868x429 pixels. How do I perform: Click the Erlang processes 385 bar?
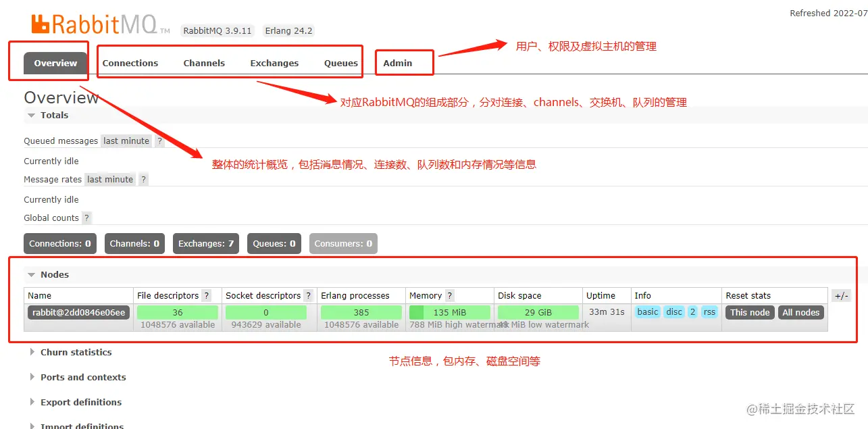click(x=361, y=313)
